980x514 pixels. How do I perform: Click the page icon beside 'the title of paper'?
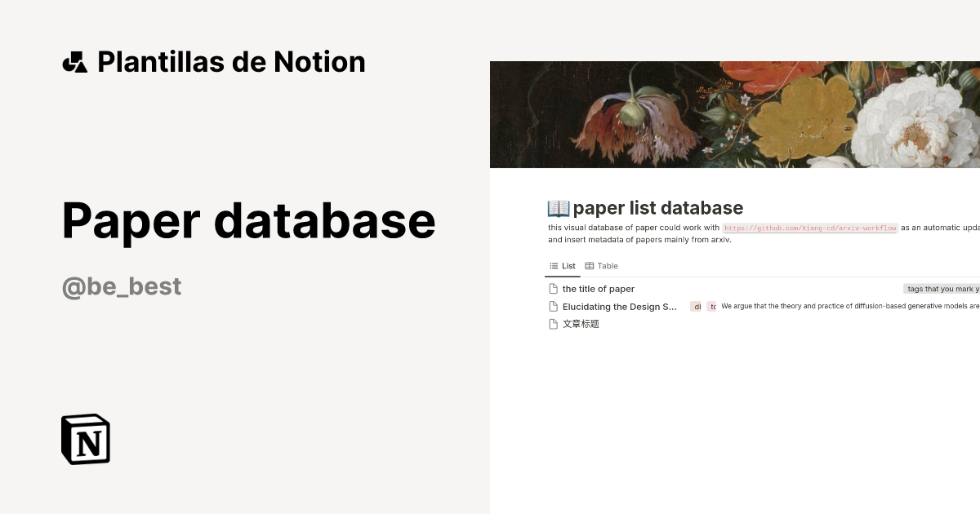click(553, 288)
